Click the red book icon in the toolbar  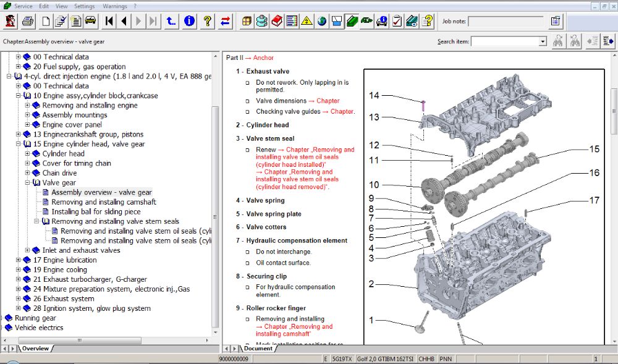click(276, 22)
